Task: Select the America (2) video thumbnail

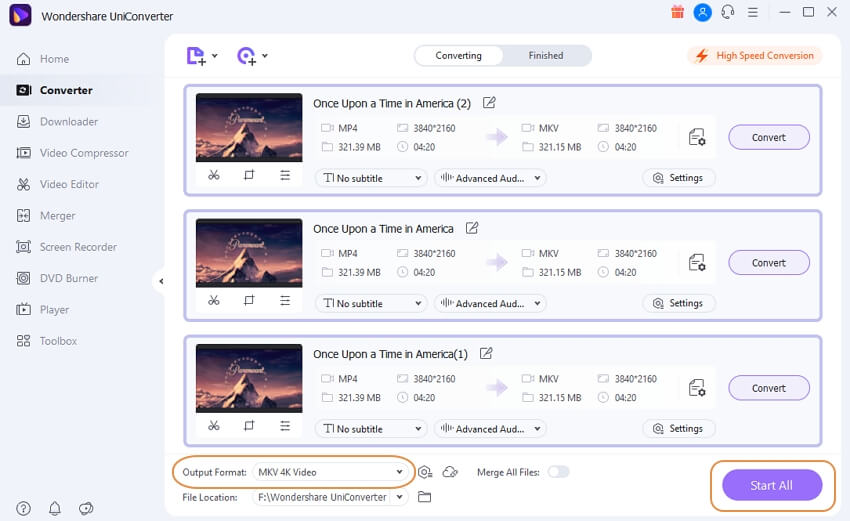Action: (249, 127)
